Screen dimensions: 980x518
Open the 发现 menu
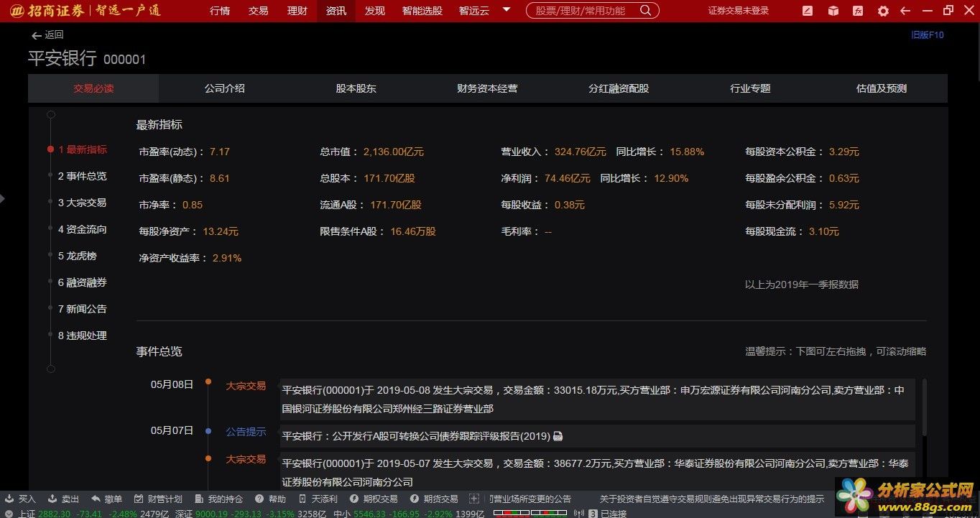point(375,11)
